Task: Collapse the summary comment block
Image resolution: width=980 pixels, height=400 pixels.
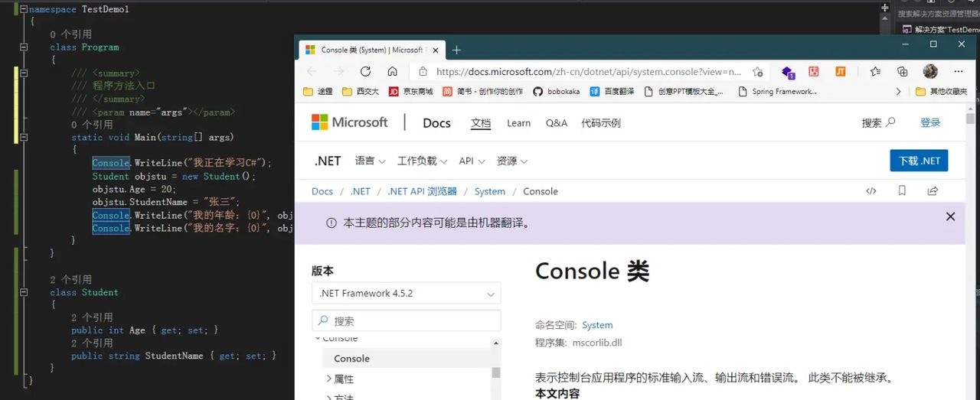Action: pos(24,73)
